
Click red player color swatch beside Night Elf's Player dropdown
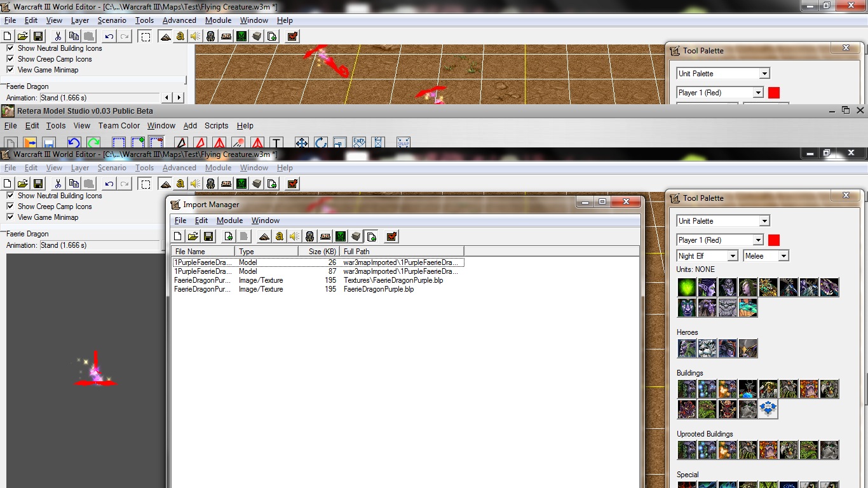[x=774, y=240]
